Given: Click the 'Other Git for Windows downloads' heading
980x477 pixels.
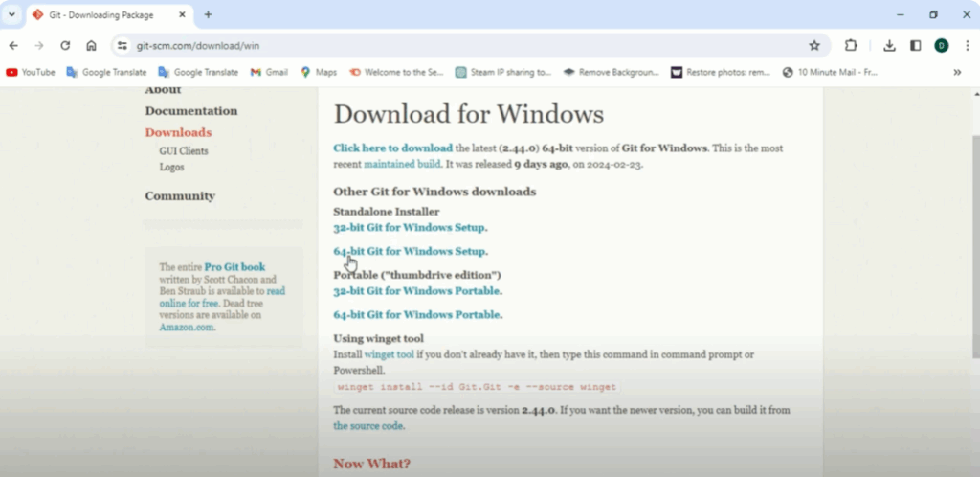Looking at the screenshot, I should [x=434, y=192].
